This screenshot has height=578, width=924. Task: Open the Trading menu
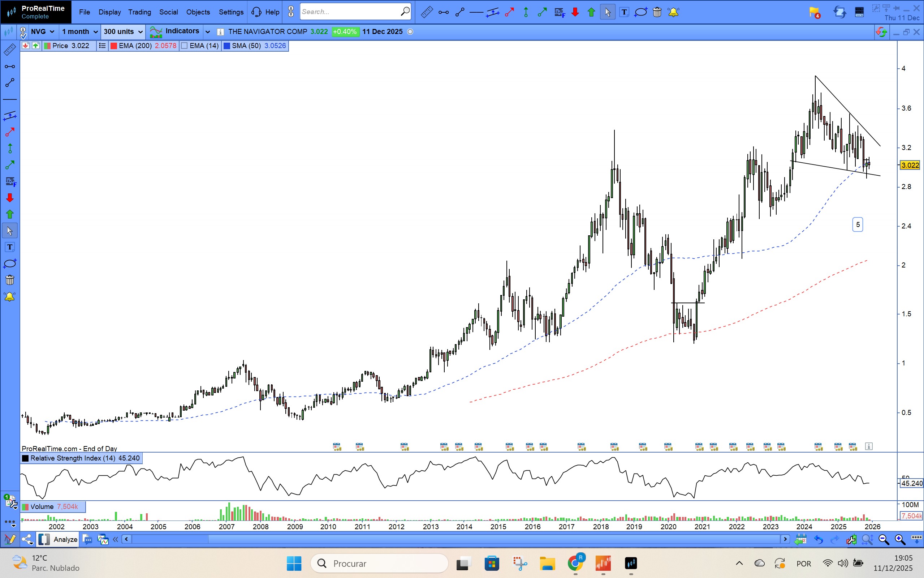pos(139,12)
